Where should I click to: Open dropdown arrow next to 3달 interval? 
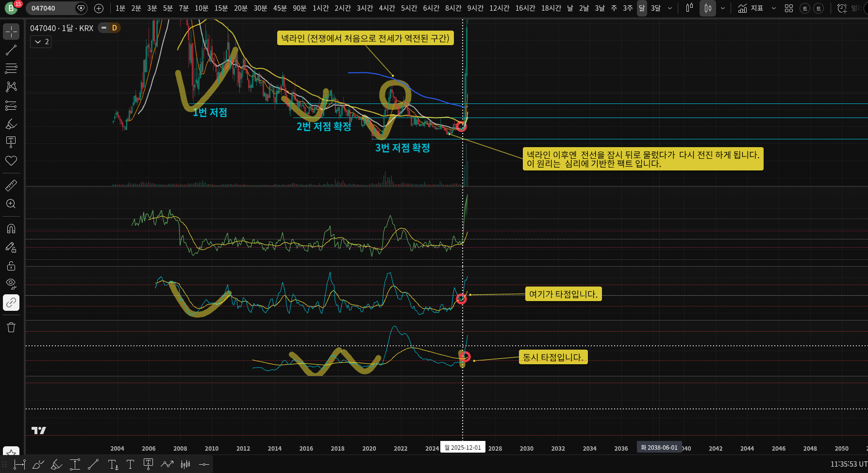(670, 8)
